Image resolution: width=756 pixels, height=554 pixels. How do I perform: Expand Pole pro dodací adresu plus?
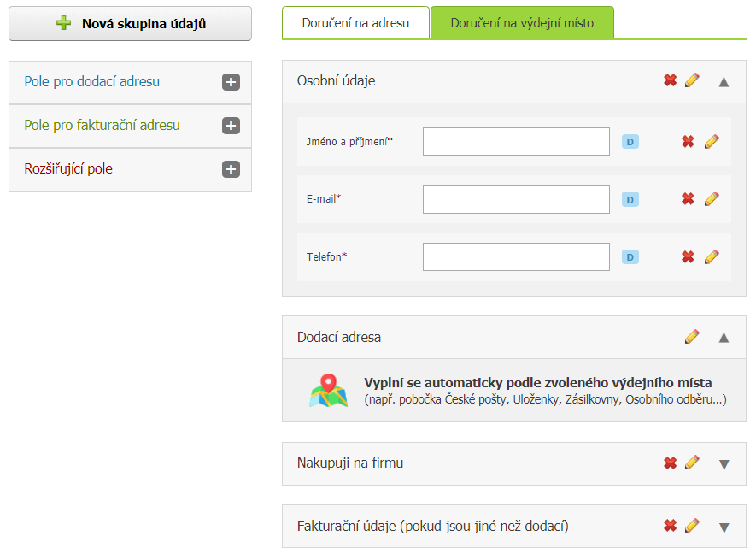(x=231, y=82)
